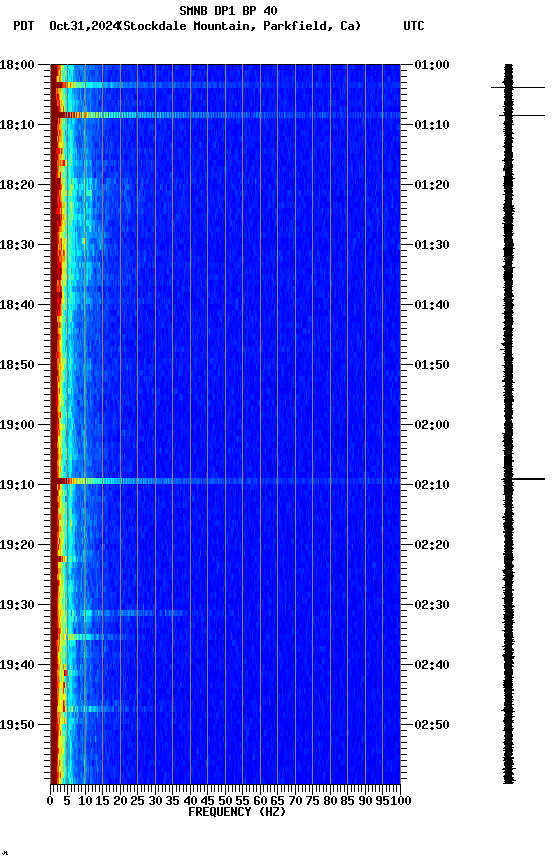This screenshot has height=864, width=552.
Task: Click the '02:50' UTC time label
Action: 432,725
